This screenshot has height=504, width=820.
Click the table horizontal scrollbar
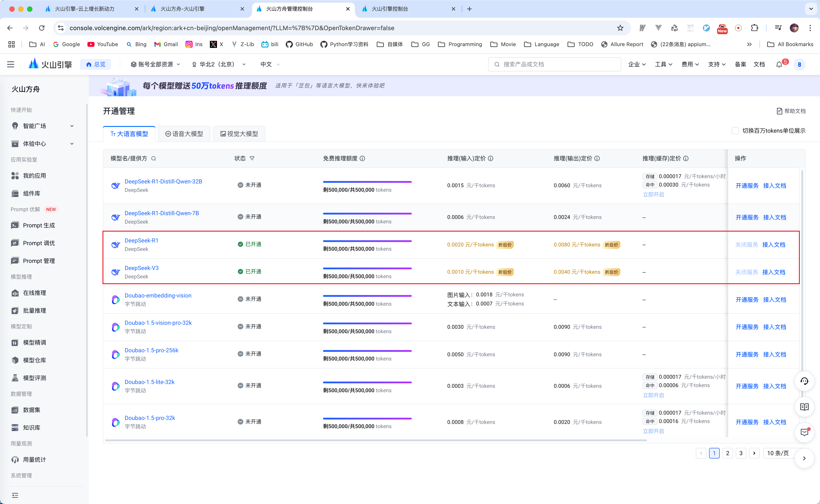[376, 440]
